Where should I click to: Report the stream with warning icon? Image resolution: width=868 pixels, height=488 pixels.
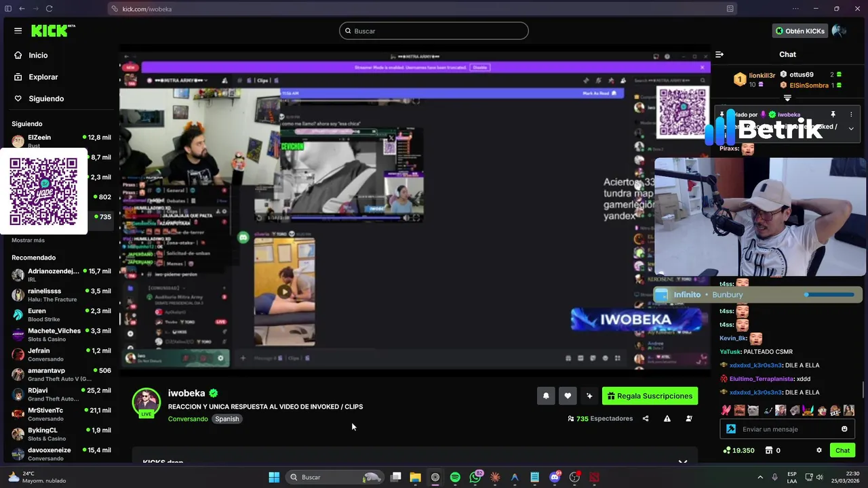click(667, 419)
